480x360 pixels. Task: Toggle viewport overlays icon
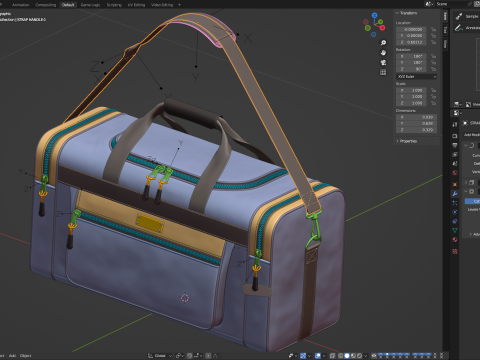(x=318, y=356)
